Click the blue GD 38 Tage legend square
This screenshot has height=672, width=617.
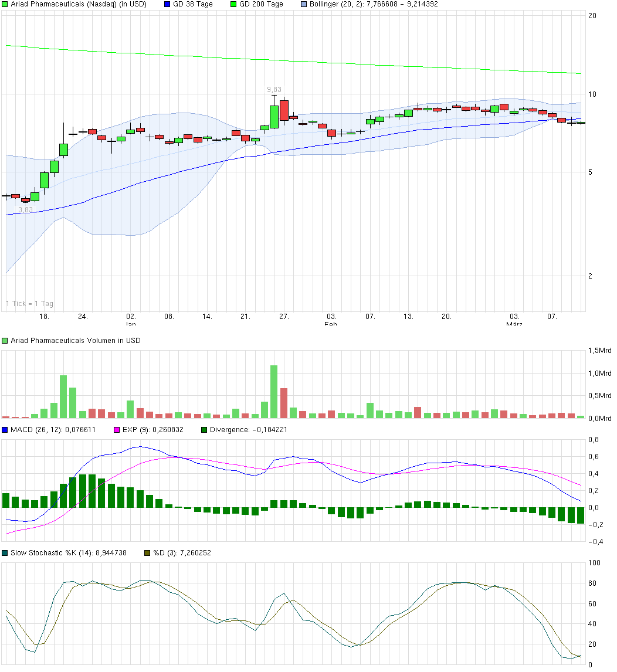coord(166,4)
